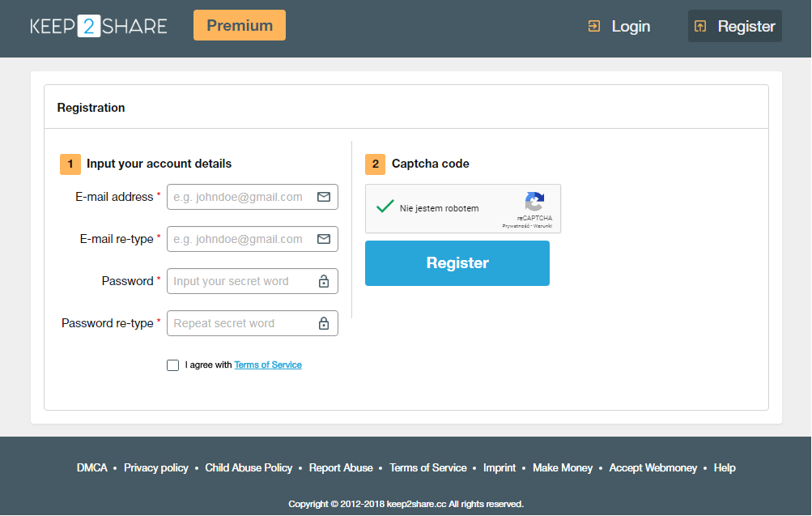The width and height of the screenshot is (812, 516).
Task: Open the Premium page from header
Action: [x=240, y=25]
